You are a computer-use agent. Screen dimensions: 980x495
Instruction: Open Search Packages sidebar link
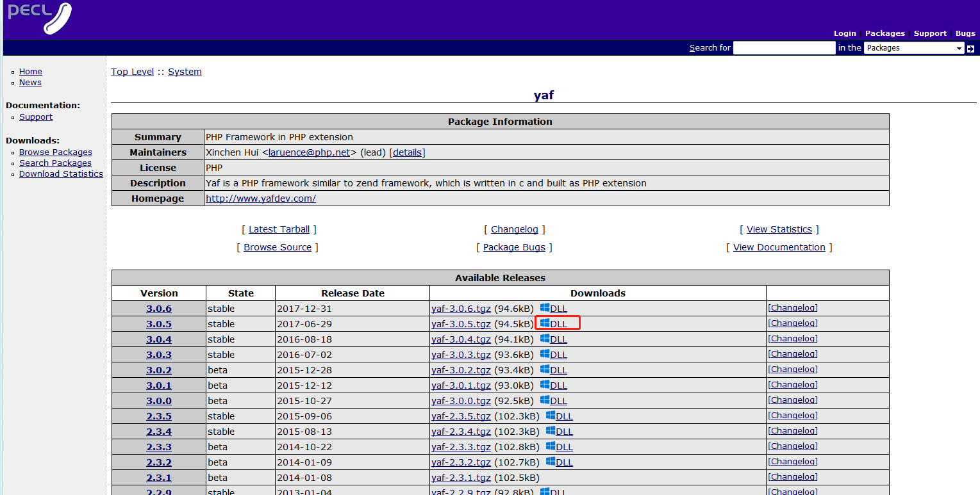click(x=55, y=163)
